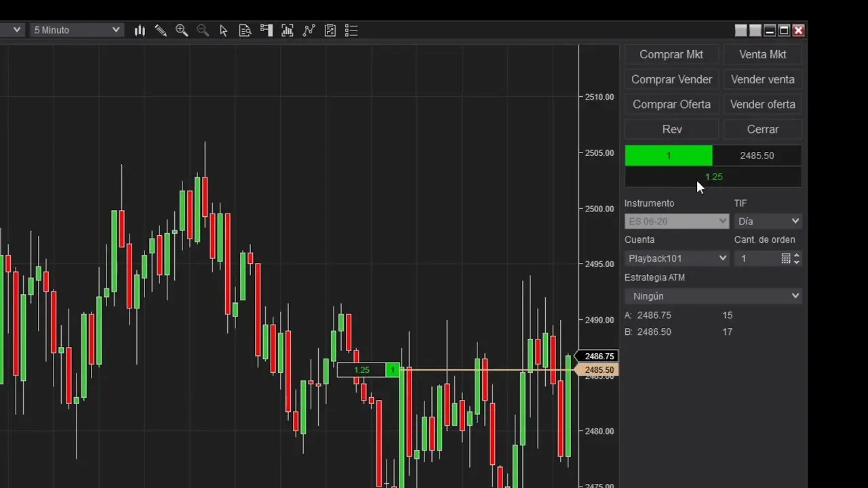The width and height of the screenshot is (868, 488).
Task: Click the ask price A: 2486.75
Action: pyautogui.click(x=648, y=315)
